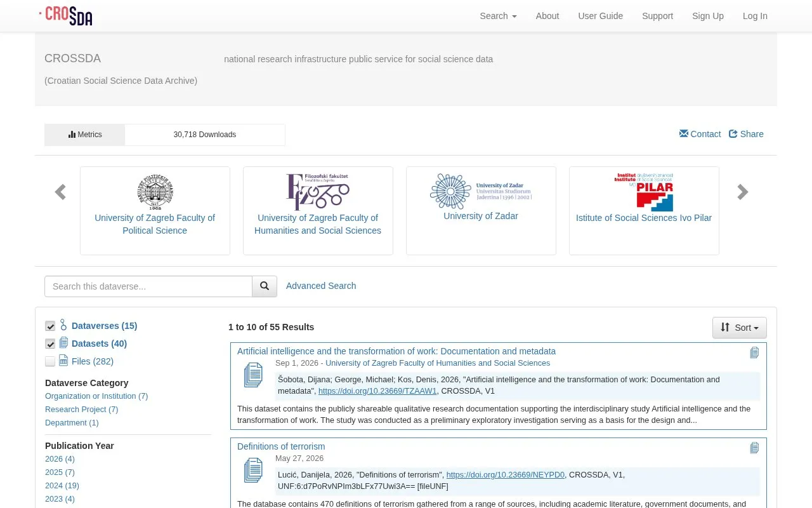Click dataset type icon at right of Definitions of terrorism title

point(754,448)
